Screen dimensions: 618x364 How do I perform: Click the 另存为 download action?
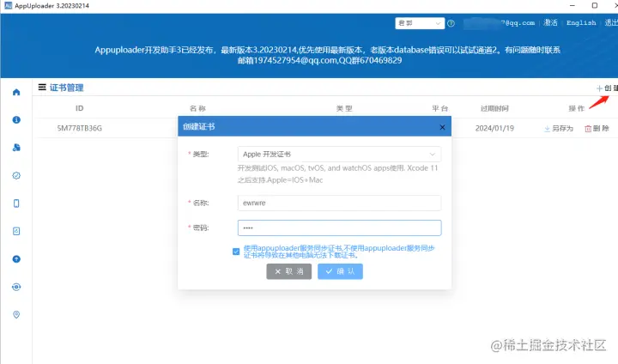click(559, 129)
